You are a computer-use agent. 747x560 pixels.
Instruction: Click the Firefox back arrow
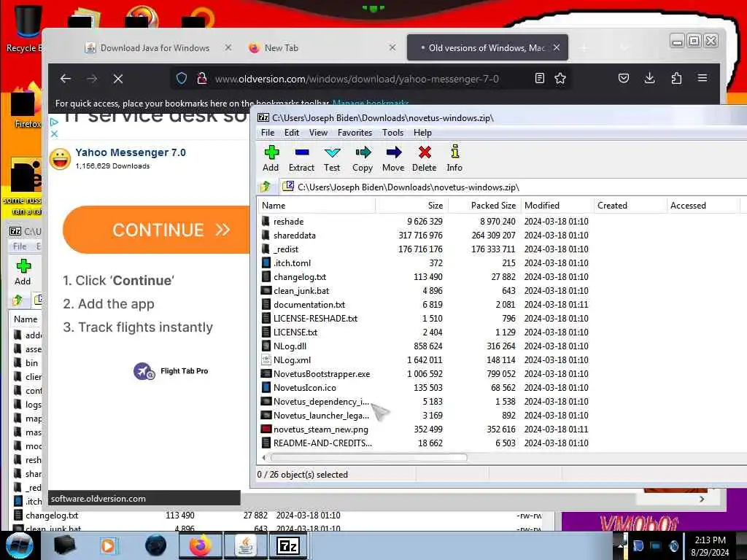tap(66, 79)
